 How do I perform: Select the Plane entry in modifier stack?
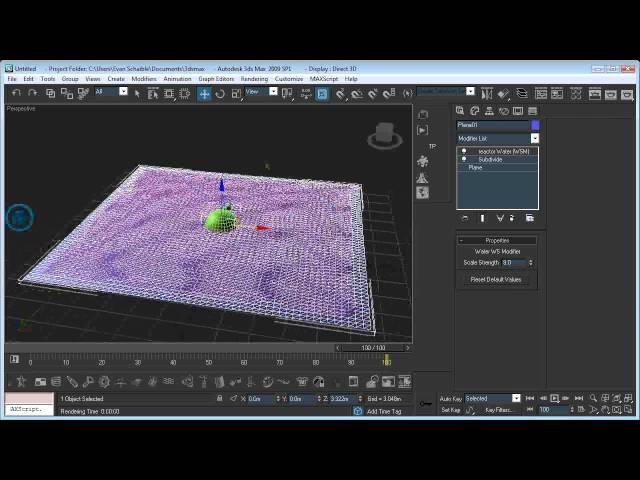click(x=475, y=167)
